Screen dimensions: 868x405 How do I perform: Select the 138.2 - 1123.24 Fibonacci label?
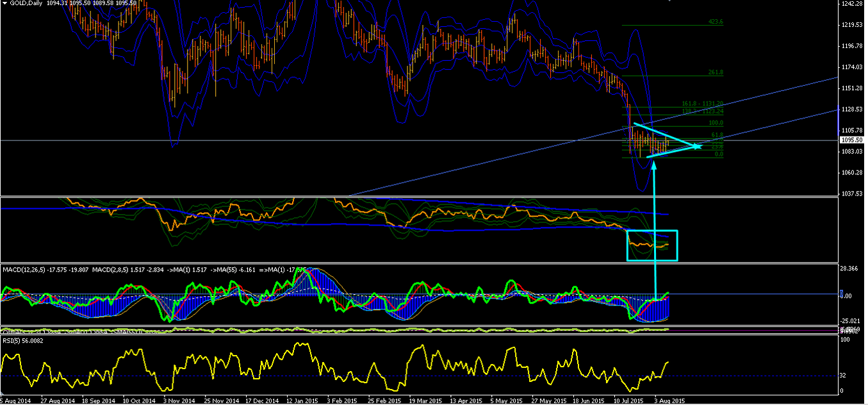(703, 111)
